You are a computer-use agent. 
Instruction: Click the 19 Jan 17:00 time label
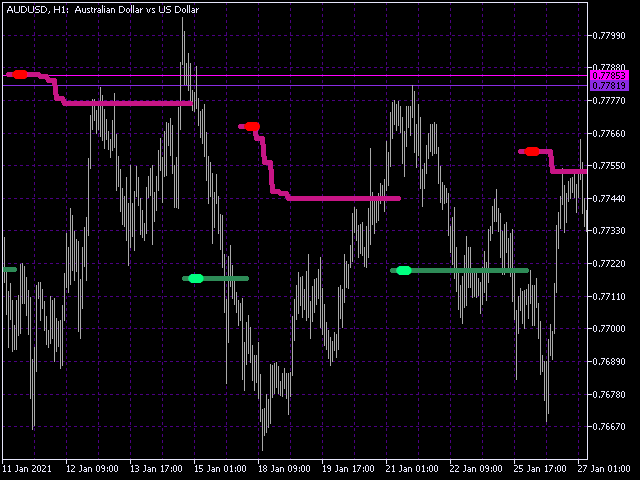348,469
